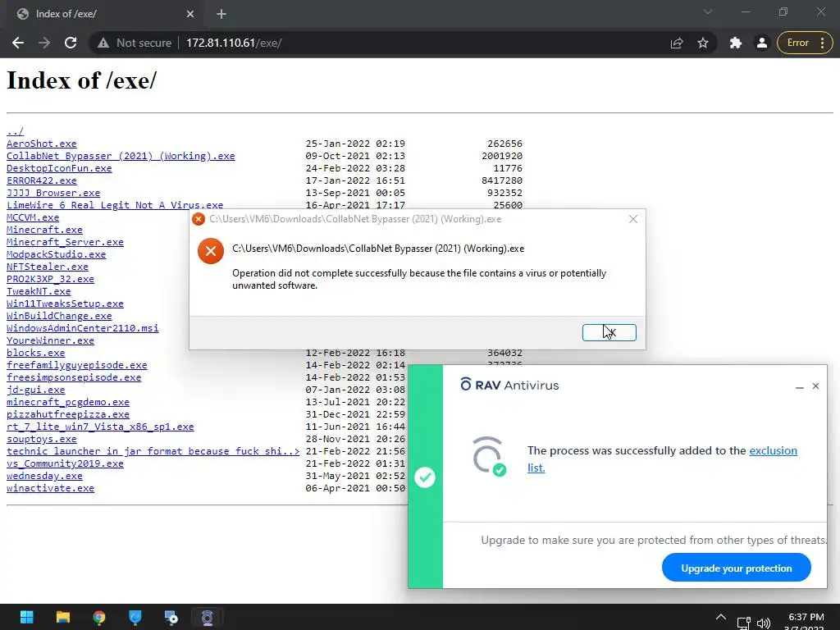Click Upgrade your protection button

tap(736, 568)
